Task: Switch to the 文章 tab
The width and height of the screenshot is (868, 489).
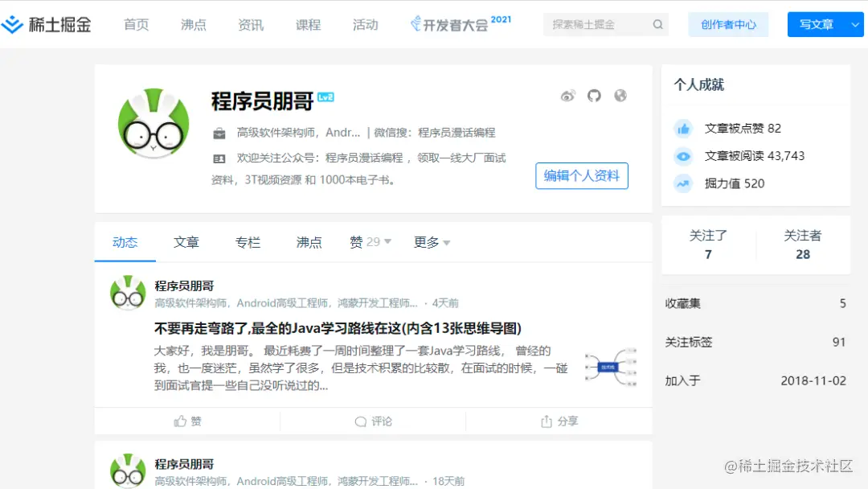Action: click(186, 242)
